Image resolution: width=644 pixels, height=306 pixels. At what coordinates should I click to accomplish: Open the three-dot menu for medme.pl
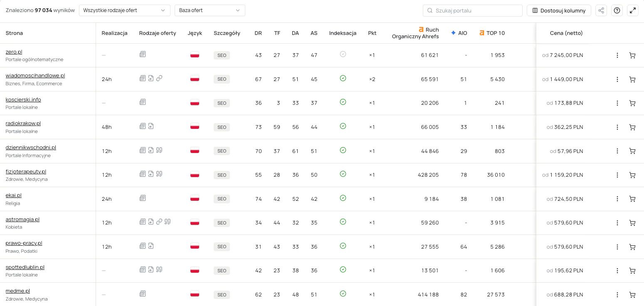pos(617,295)
